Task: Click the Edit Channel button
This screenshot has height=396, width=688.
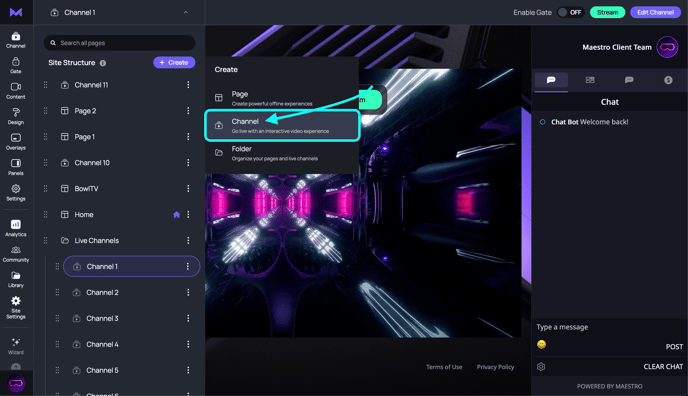Action: coord(655,12)
